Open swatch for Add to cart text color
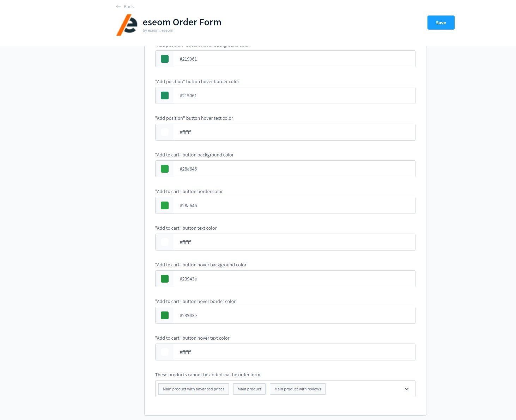516x420 pixels. click(165, 242)
